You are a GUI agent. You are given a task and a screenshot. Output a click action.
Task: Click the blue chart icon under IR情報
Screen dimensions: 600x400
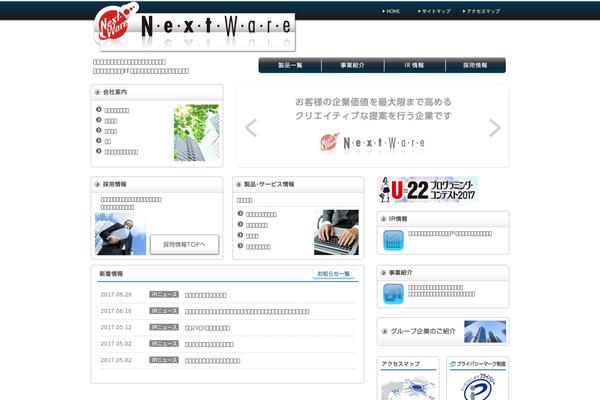[393, 240]
